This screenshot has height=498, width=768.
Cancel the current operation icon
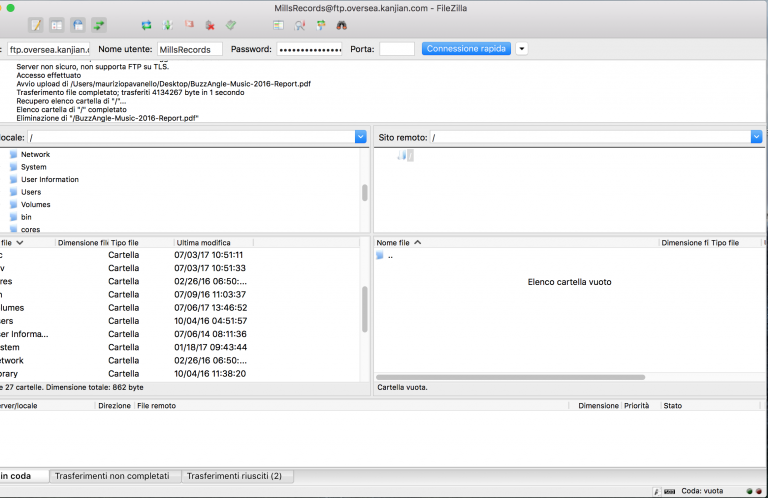[x=189, y=24]
